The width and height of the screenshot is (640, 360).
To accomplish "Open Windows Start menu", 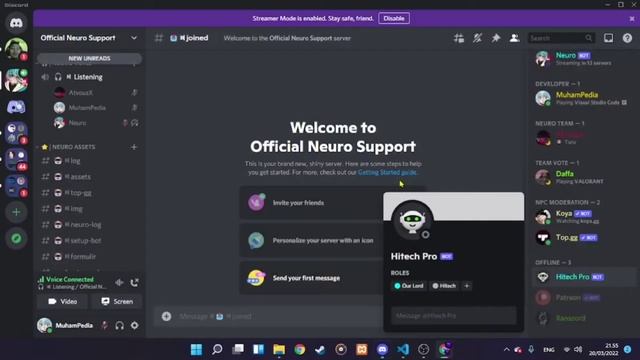I will pyautogui.click(x=196, y=349).
